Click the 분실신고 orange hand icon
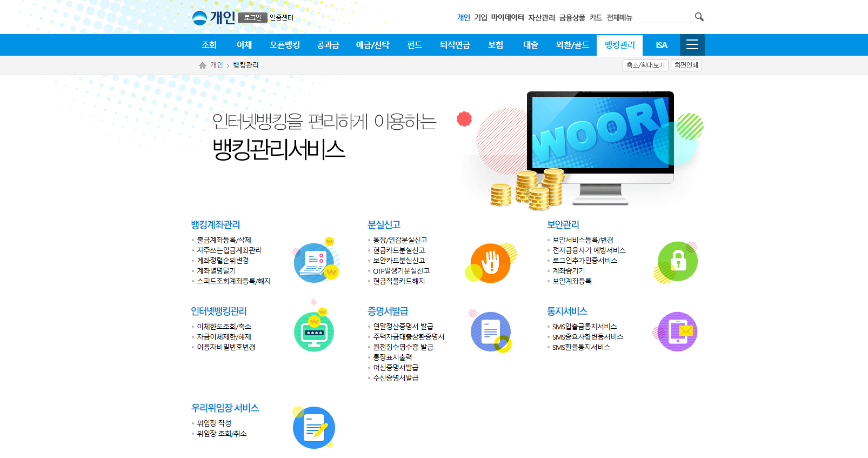Image resolution: width=868 pixels, height=458 pixels. pyautogui.click(x=491, y=263)
